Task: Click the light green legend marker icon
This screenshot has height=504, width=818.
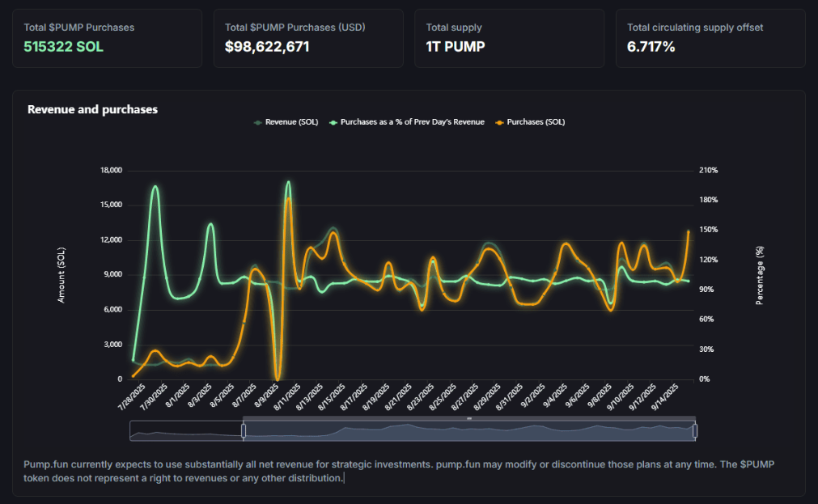Action: point(333,123)
